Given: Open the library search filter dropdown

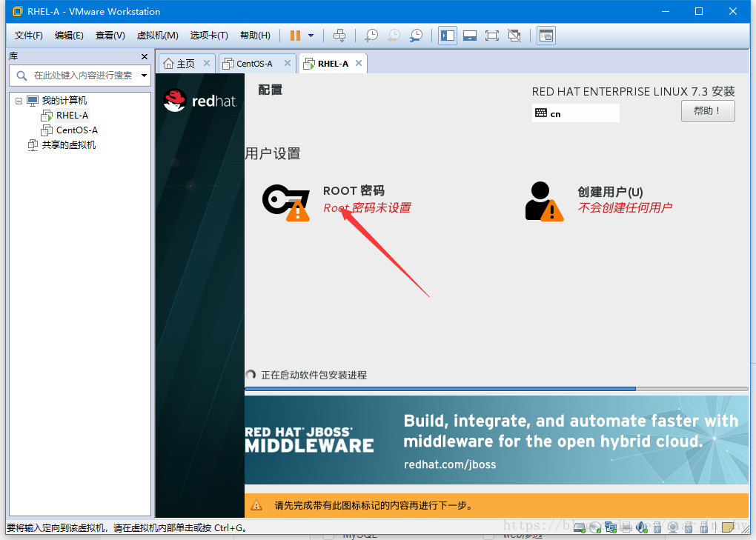Looking at the screenshot, I should pos(144,75).
